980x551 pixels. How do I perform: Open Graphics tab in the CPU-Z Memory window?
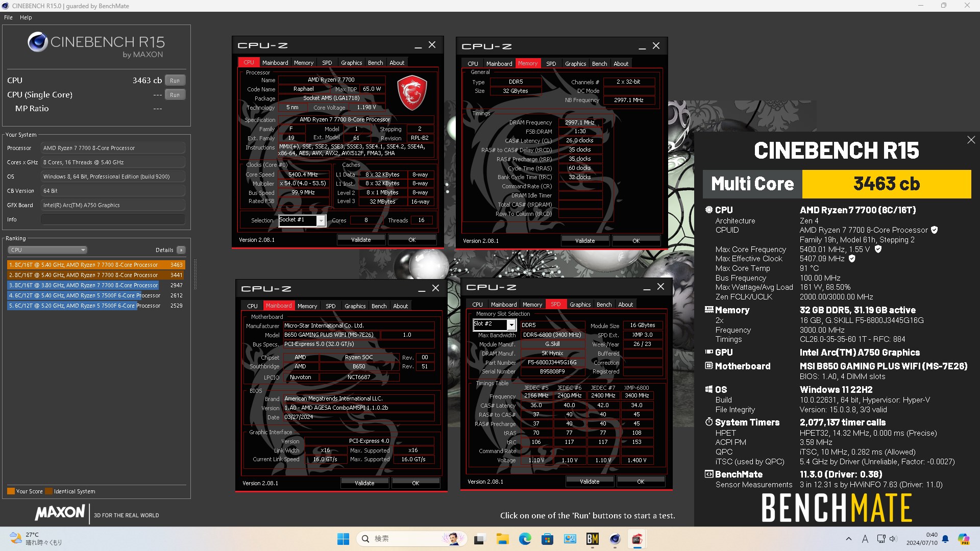pyautogui.click(x=575, y=64)
